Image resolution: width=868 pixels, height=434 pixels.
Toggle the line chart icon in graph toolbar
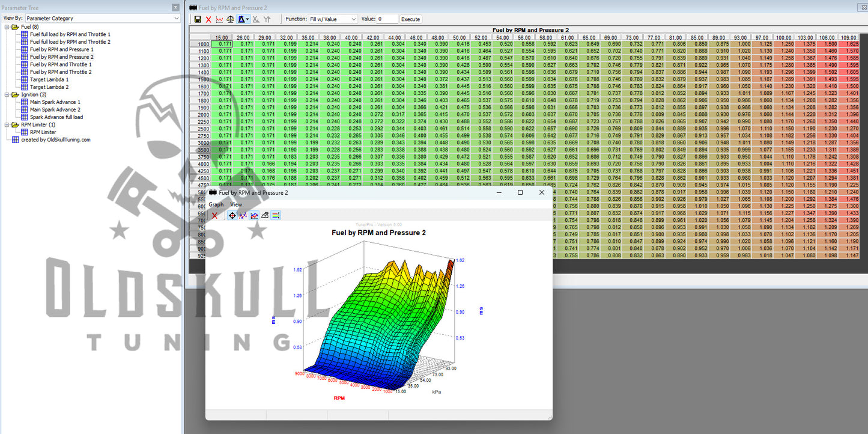tap(254, 215)
